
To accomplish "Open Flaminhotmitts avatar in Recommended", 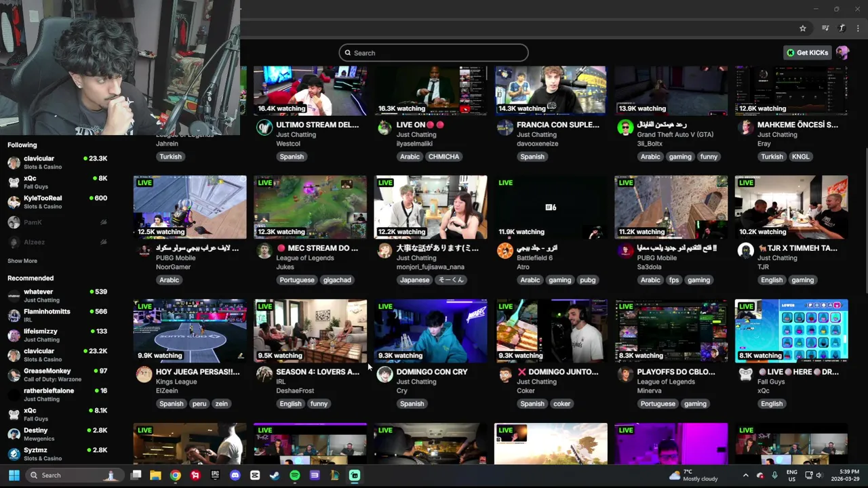I will click(x=14, y=315).
